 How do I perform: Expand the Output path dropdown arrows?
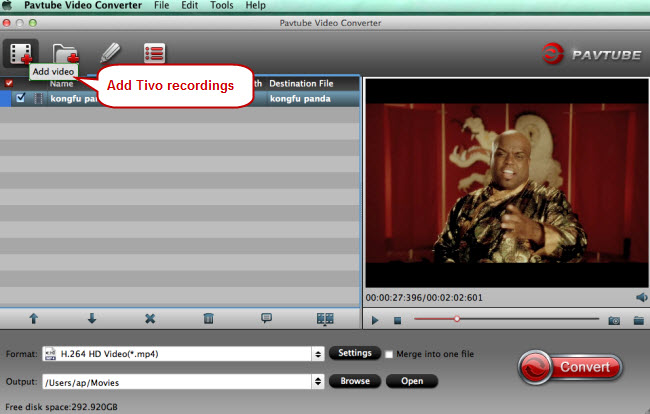click(318, 381)
